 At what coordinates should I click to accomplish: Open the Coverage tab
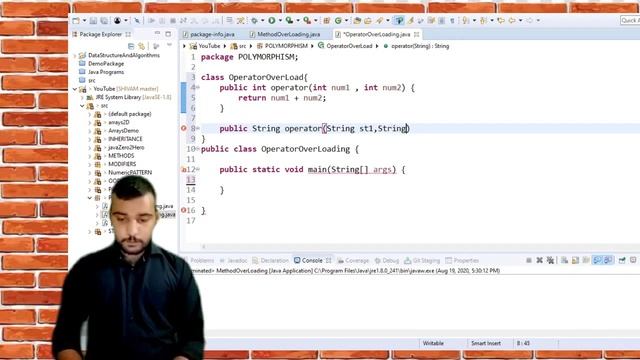353,260
